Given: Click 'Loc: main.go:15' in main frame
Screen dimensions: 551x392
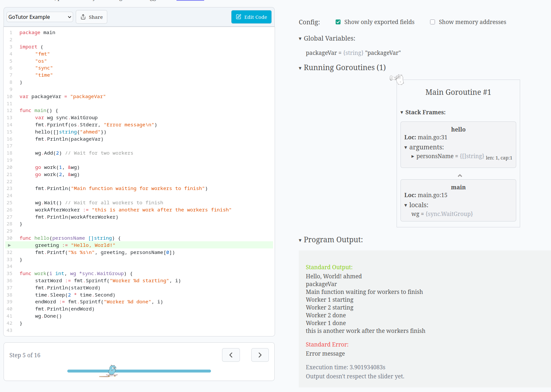Looking at the screenshot, I should tap(426, 195).
